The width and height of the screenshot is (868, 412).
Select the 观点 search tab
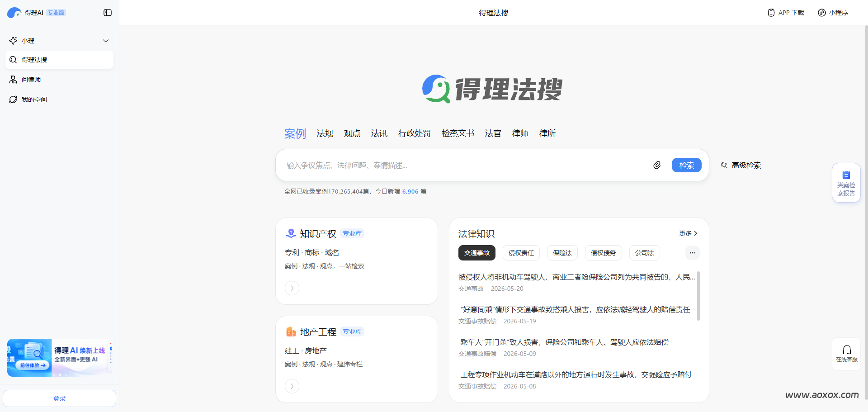click(352, 133)
